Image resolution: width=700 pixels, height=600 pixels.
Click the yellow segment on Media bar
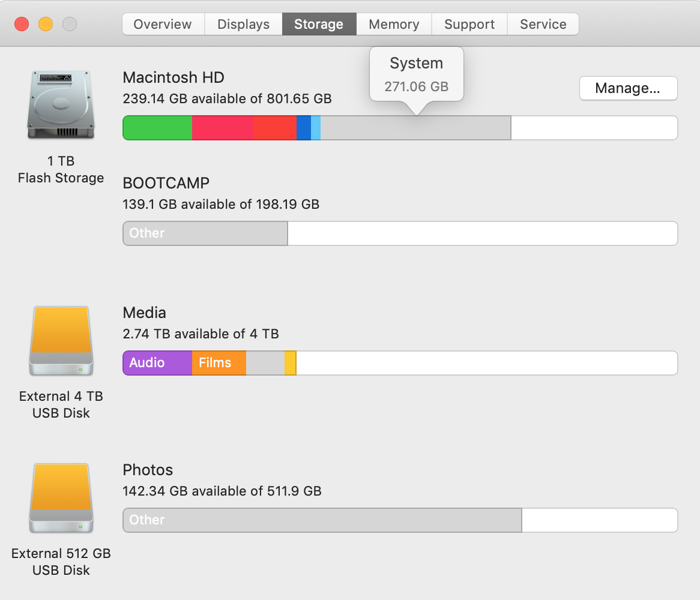pyautogui.click(x=290, y=363)
